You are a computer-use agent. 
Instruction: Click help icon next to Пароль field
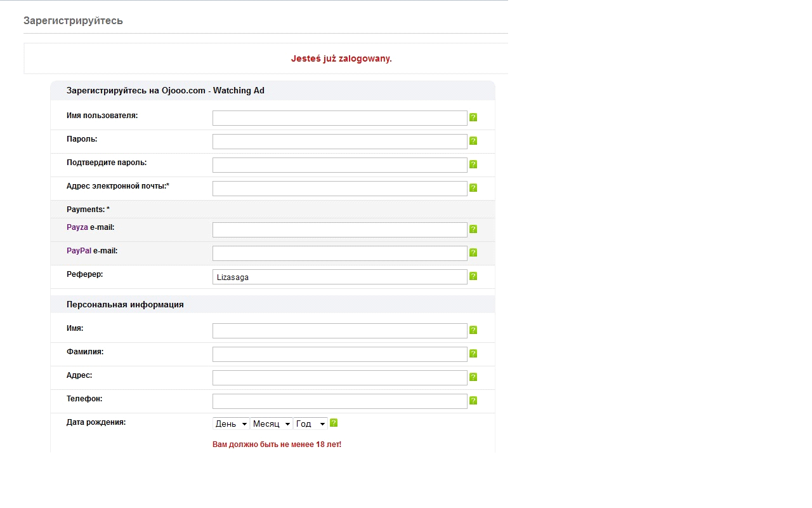tap(473, 141)
